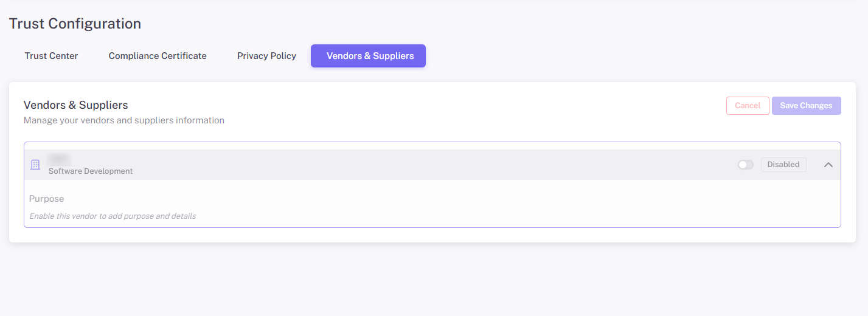Open the Compliance Certificate tab

pos(158,56)
